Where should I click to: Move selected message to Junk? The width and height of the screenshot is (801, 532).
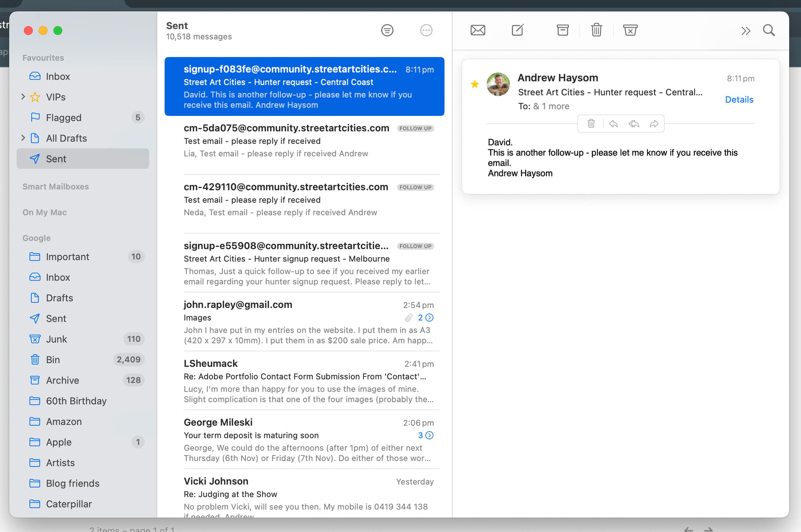[x=630, y=30]
